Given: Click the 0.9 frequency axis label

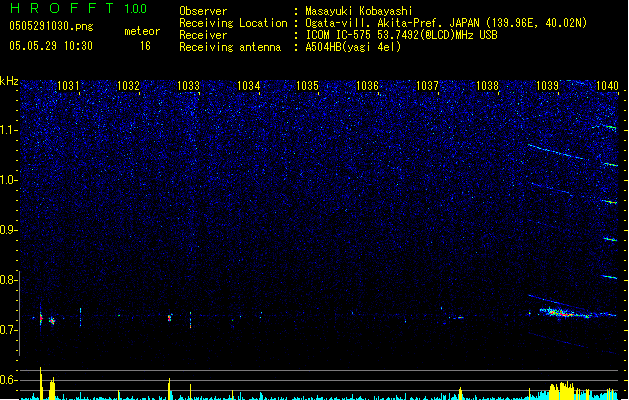Looking at the screenshot, I should 8,230.
